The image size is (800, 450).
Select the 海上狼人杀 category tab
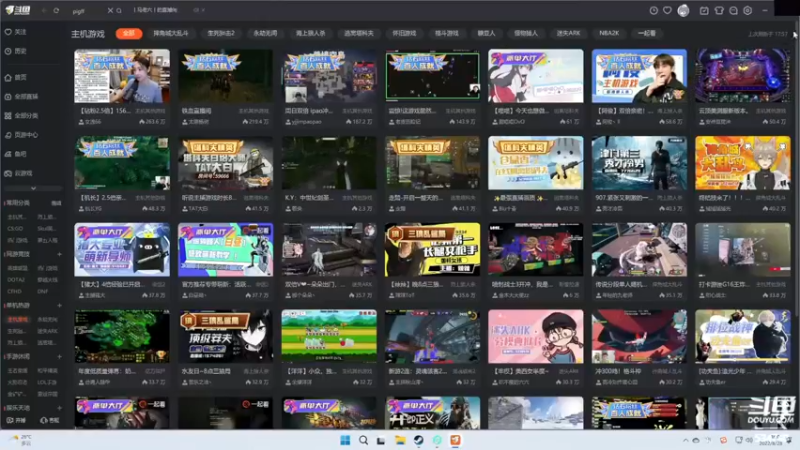(310, 33)
